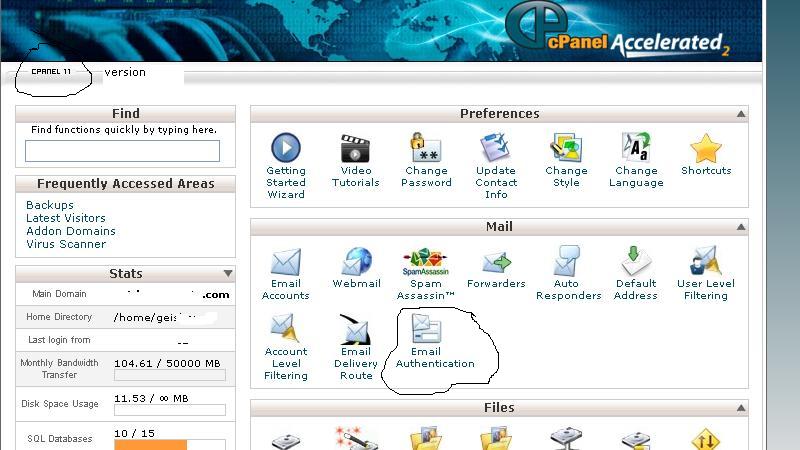Open the Account Level Filtering icon
This screenshot has height=450, width=800.
[284, 328]
